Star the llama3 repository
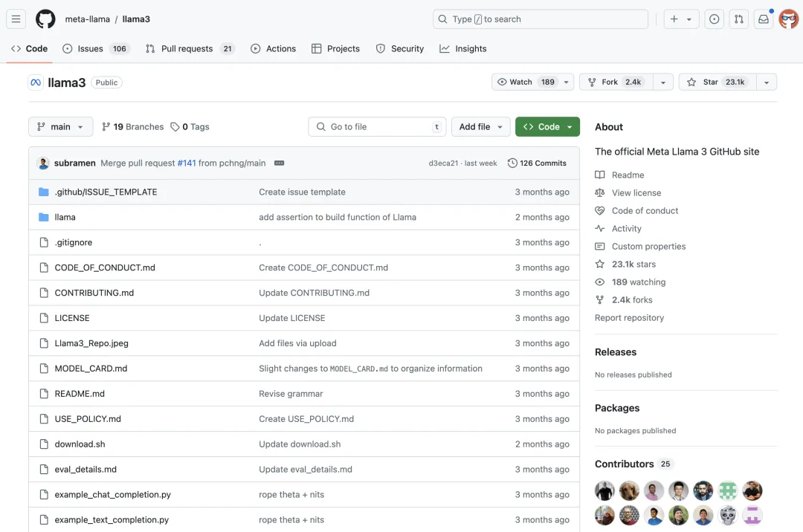The height and width of the screenshot is (532, 803). 717,82
